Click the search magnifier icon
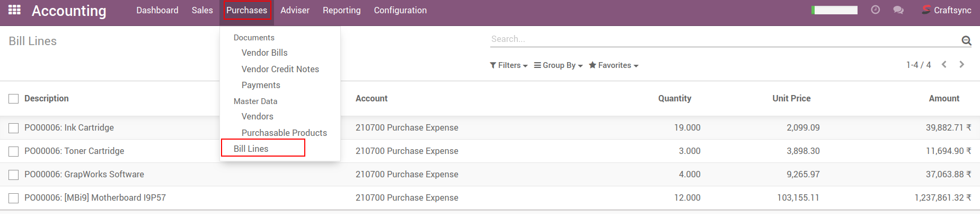Viewport: 980px width, 215px height. 966,40
